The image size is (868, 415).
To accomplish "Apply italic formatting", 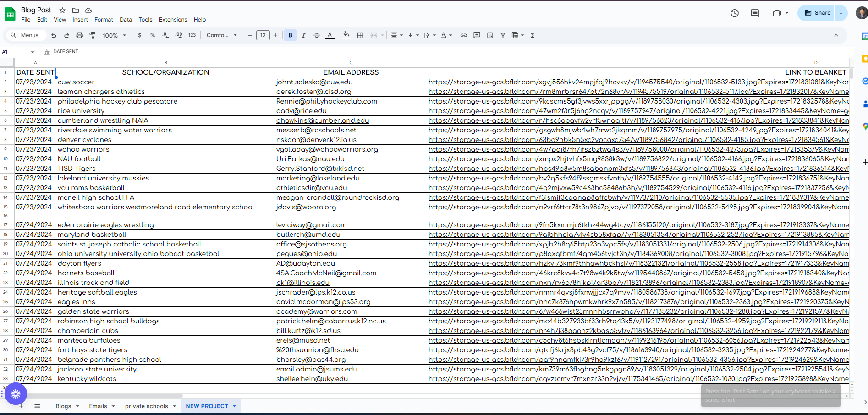I will (303, 35).
